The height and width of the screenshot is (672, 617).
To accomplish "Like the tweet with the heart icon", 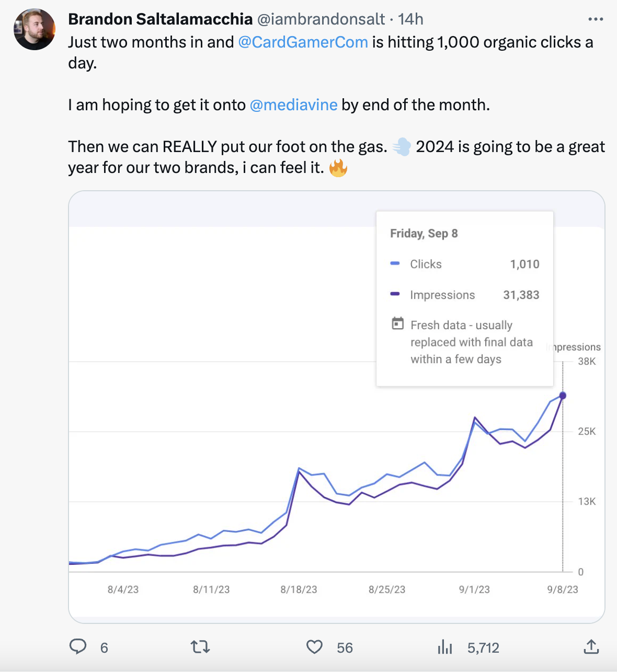I will coord(314,647).
